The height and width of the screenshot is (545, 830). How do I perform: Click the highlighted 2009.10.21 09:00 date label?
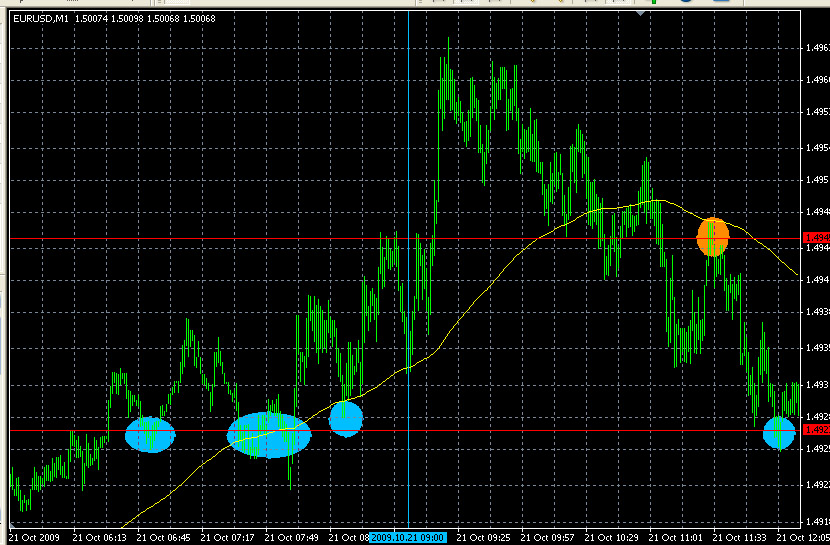408,537
